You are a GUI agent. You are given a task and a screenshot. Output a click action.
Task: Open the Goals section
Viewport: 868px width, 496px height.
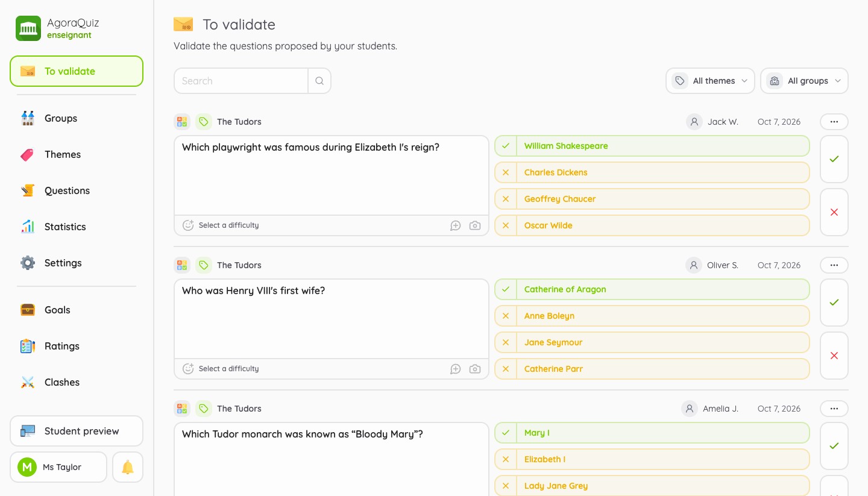click(77, 310)
